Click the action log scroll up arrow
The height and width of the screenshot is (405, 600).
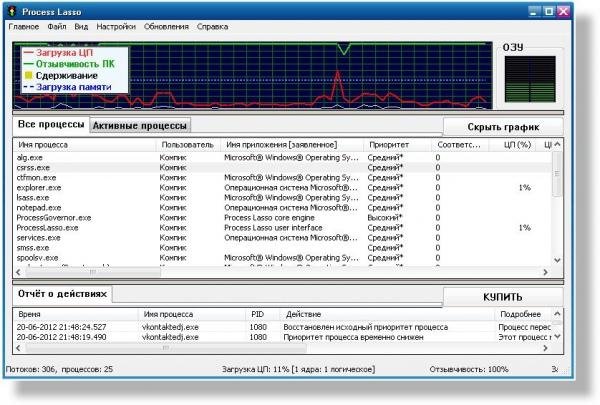[x=557, y=314]
